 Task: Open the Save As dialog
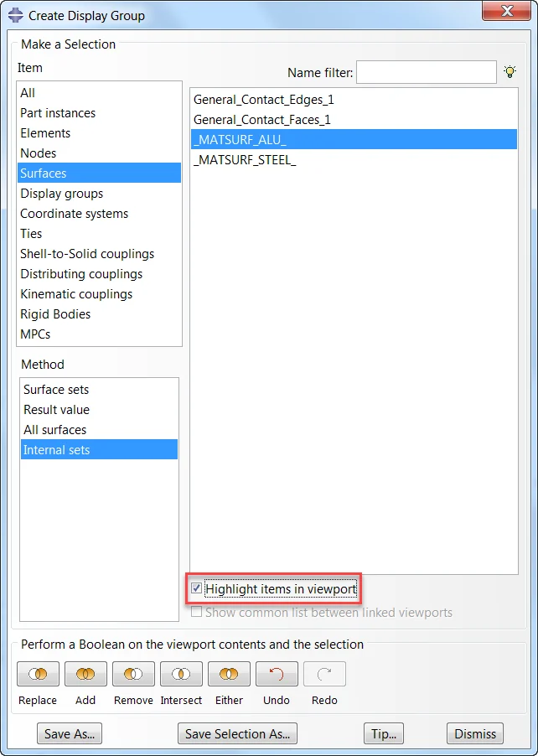point(70,734)
